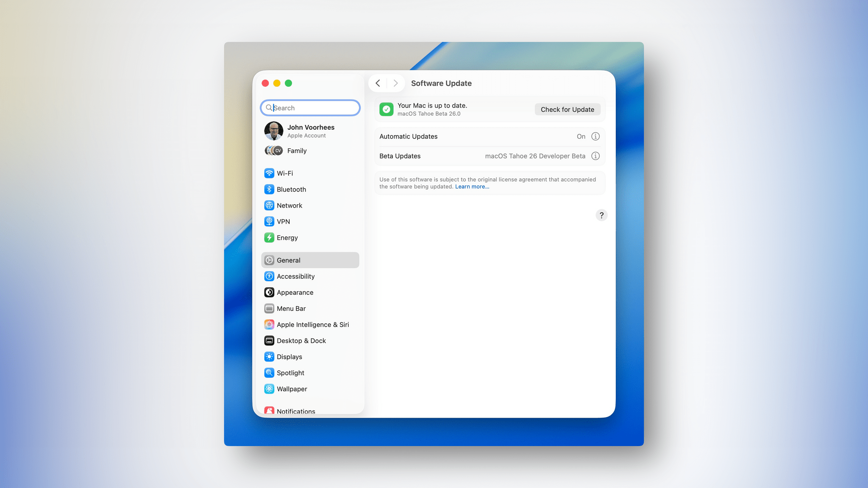Select the Desktop & Dock label
This screenshot has width=868, height=488.
pyautogui.click(x=301, y=341)
